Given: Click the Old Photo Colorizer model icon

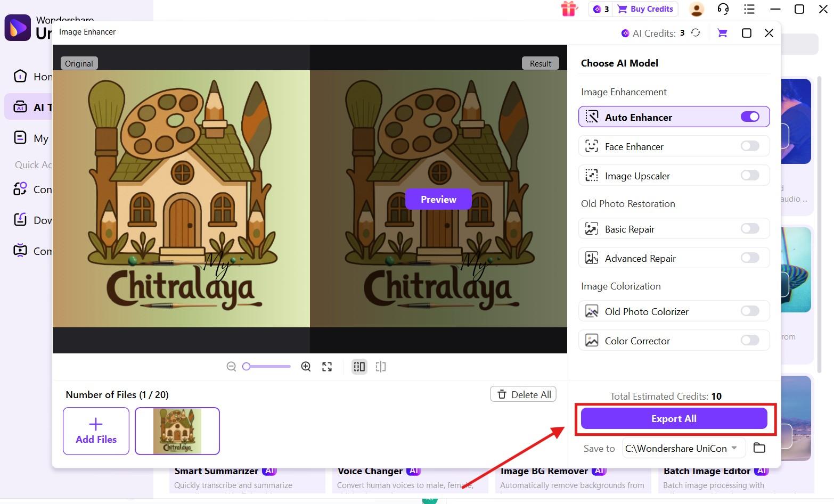Looking at the screenshot, I should (x=592, y=311).
